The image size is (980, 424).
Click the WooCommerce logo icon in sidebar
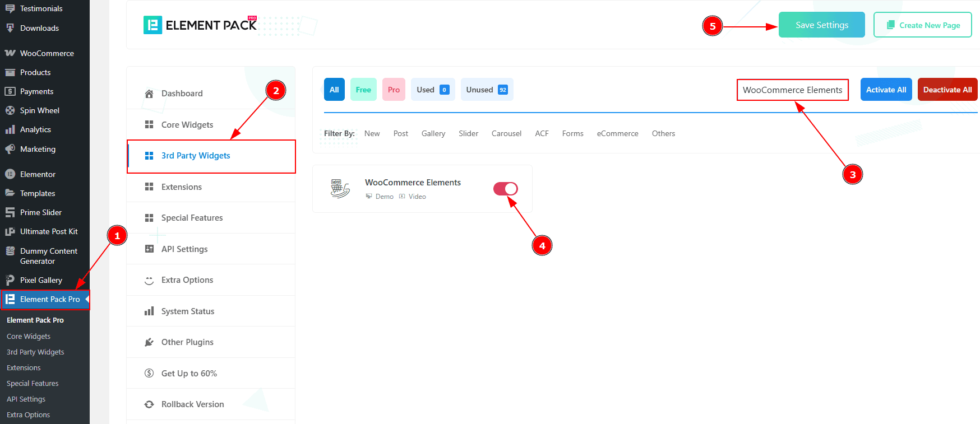(x=10, y=53)
